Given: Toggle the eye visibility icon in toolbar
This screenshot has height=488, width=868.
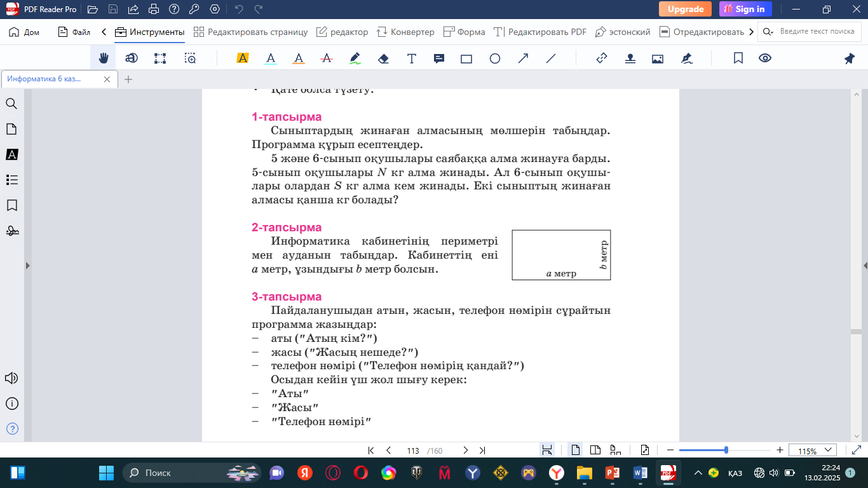Looking at the screenshot, I should tap(765, 58).
